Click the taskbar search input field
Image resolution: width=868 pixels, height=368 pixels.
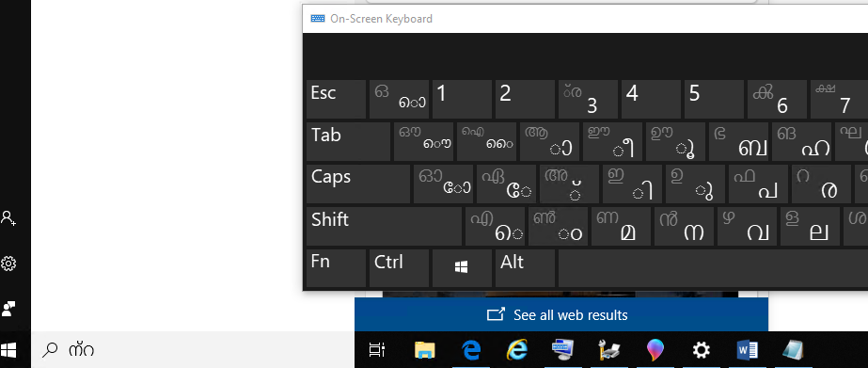pyautogui.click(x=193, y=350)
